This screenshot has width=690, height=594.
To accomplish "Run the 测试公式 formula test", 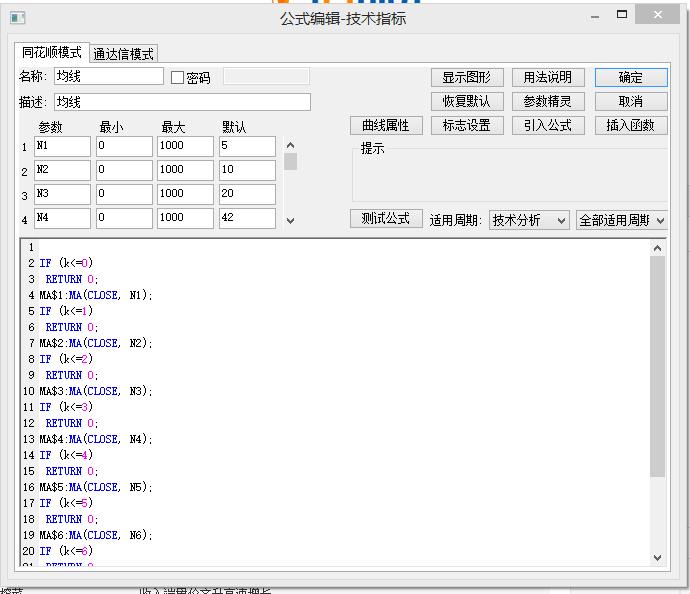I will click(385, 219).
